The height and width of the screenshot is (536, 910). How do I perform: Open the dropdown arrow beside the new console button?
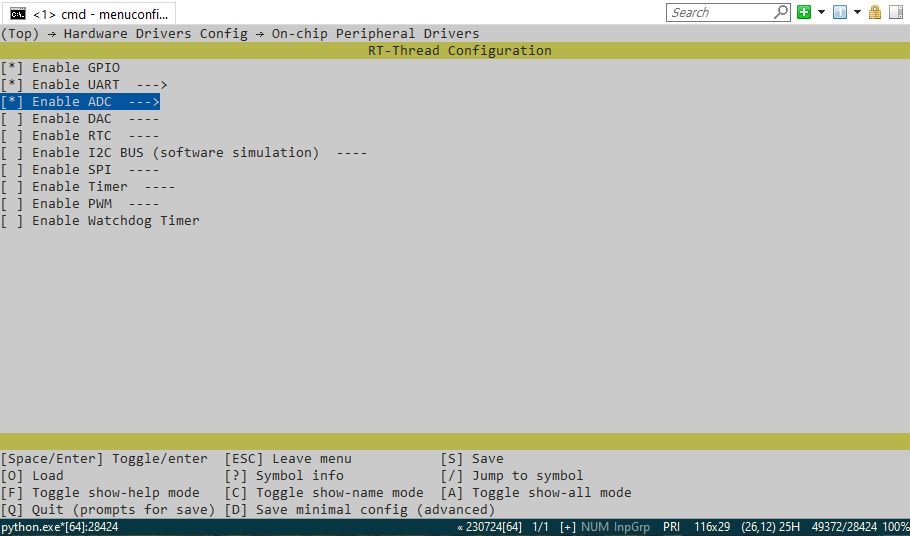pyautogui.click(x=821, y=12)
